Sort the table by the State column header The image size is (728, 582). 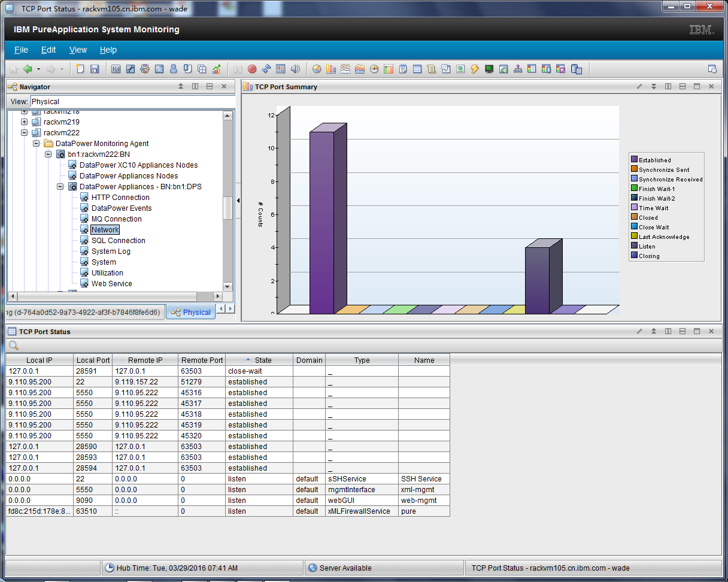[259, 360]
